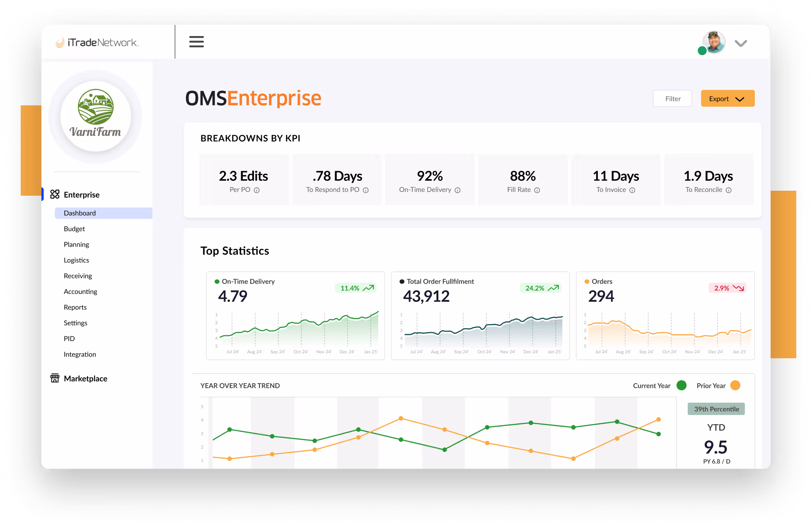Click the green online status dot
Screen dimensions: 812x527
[x=702, y=51]
